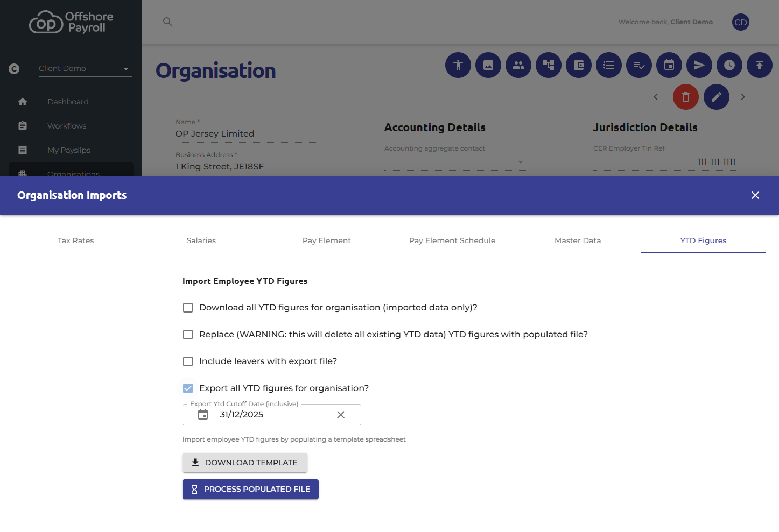Screen dimensions: 779x532
Task: Close the Organisation Imports panel
Action: (755, 195)
